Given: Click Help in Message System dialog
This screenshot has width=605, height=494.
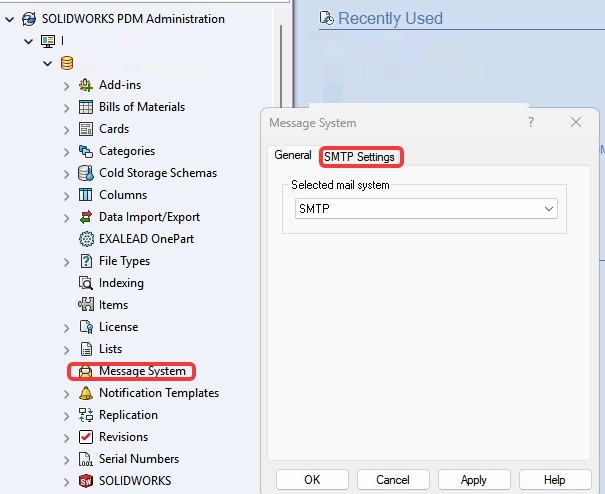Looking at the screenshot, I should tap(555, 480).
